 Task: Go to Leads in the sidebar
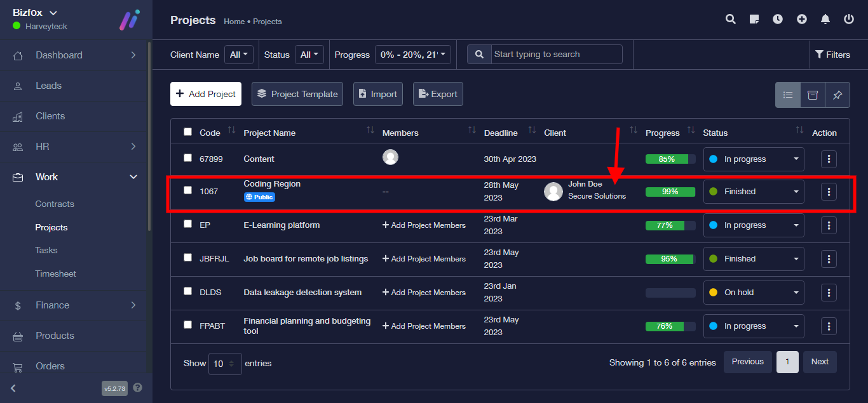point(48,86)
